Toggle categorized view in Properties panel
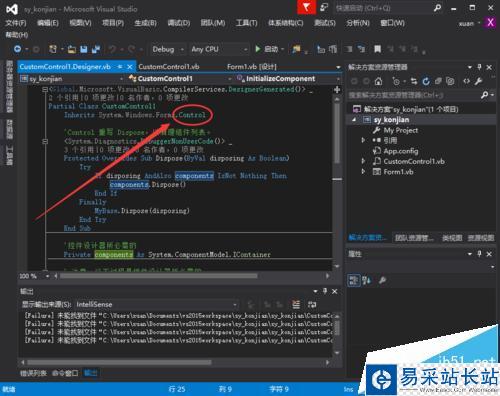The height and width of the screenshot is (396, 500). coord(354,280)
